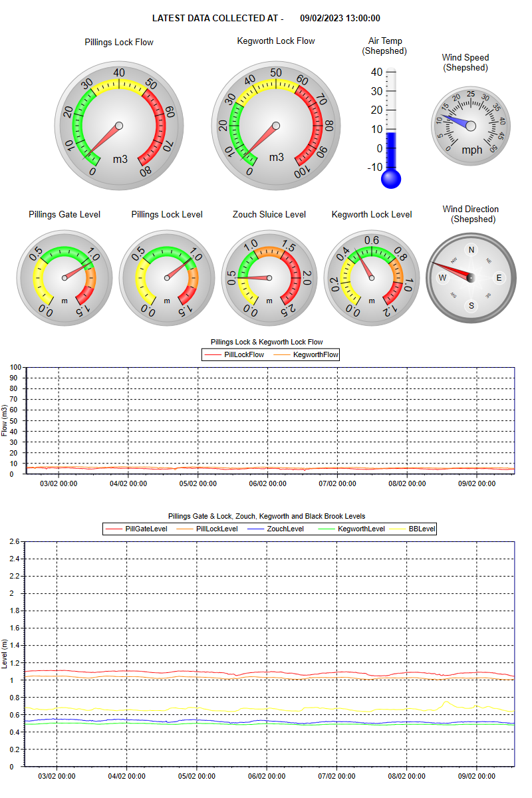Viewport: 532px width, 798px height.
Task: Click the Wind Speed dial for Shepshed
Action: pyautogui.click(x=471, y=126)
